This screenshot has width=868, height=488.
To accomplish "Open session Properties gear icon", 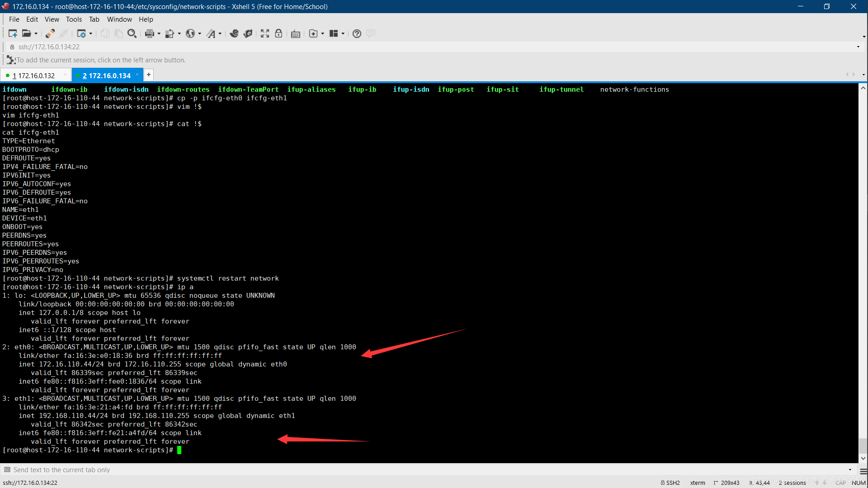I will click(81, 33).
